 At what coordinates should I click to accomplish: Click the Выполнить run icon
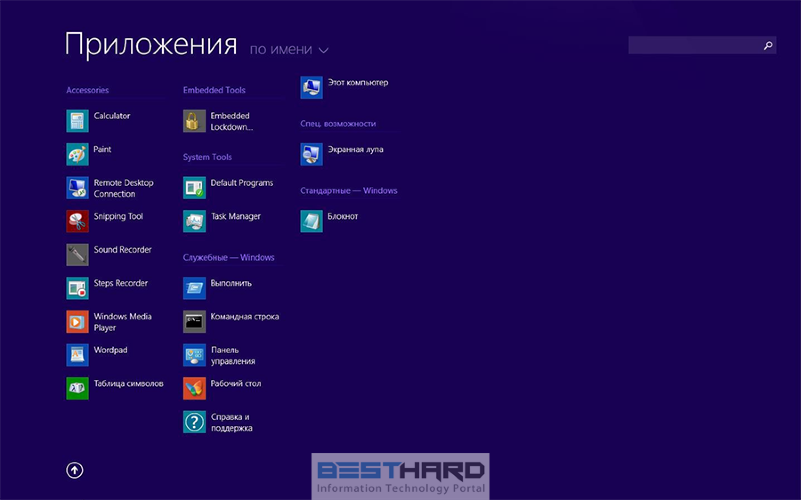pyautogui.click(x=194, y=288)
